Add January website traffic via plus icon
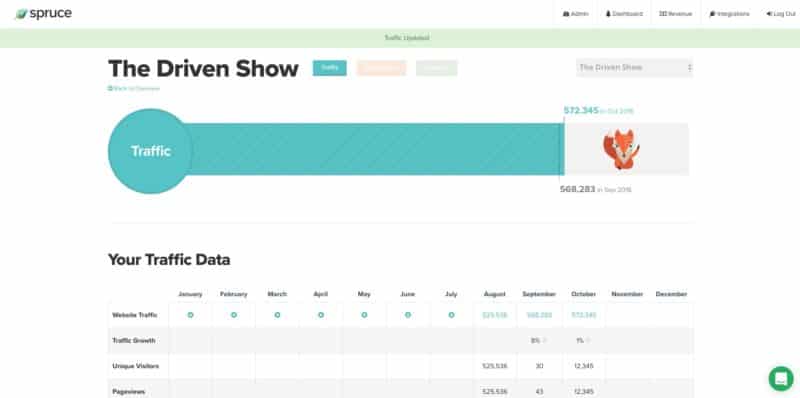The width and height of the screenshot is (800, 398). [190, 315]
